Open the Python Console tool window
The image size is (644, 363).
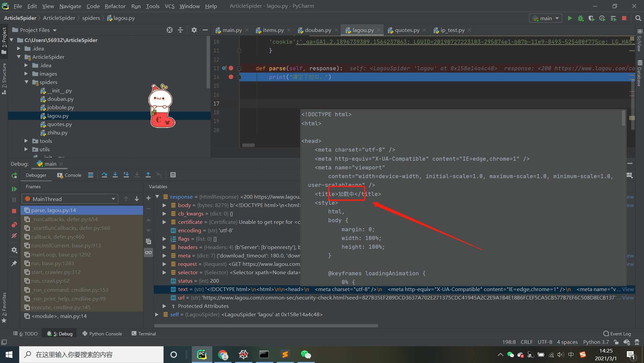[x=102, y=333]
